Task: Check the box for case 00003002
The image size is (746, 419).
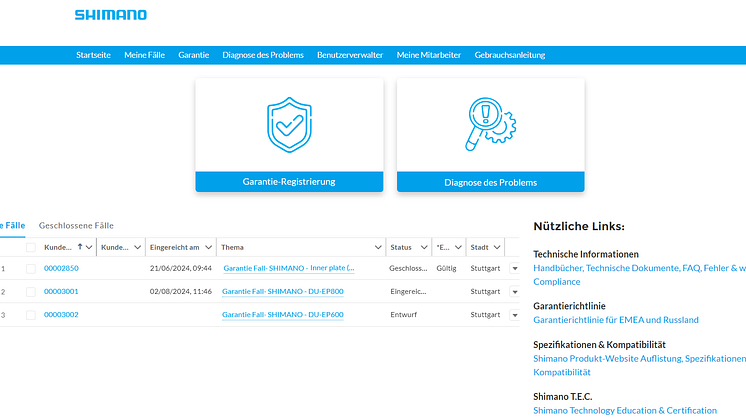Action: pyautogui.click(x=31, y=315)
